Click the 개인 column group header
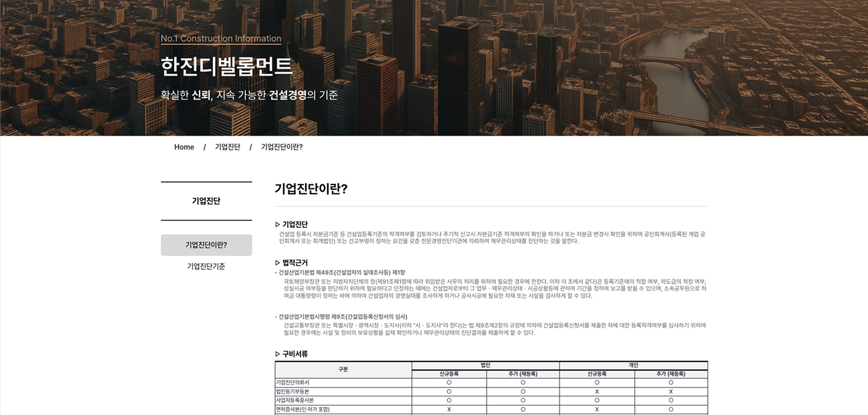Screen dimensions: 868x415 [x=633, y=365]
